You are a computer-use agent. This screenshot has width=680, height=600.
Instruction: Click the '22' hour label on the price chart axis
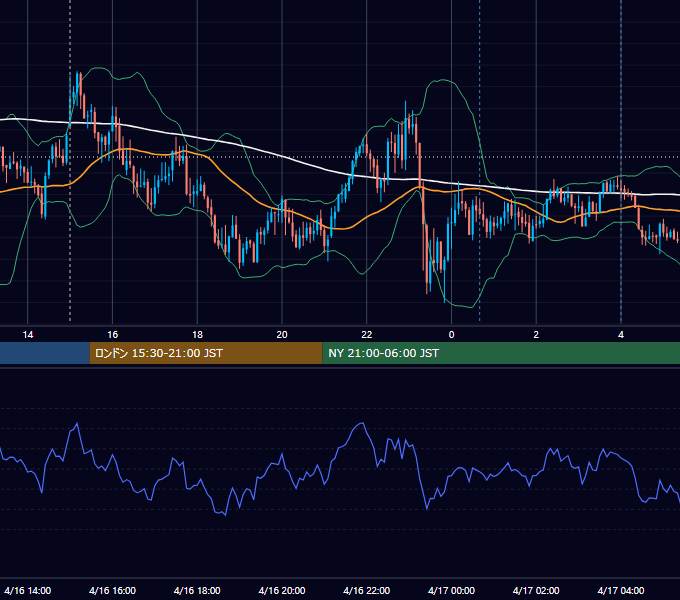[x=366, y=335]
